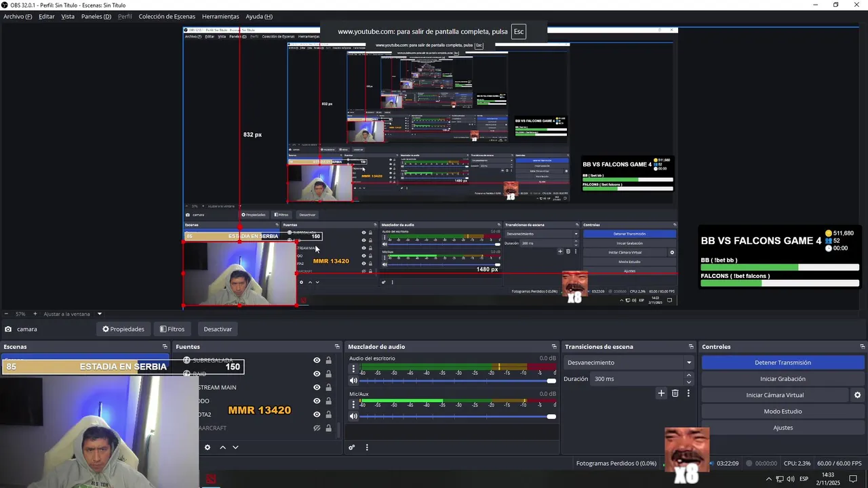This screenshot has height=488, width=868.
Task: Zoom out the preview with minus icon
Action: tap(6, 314)
